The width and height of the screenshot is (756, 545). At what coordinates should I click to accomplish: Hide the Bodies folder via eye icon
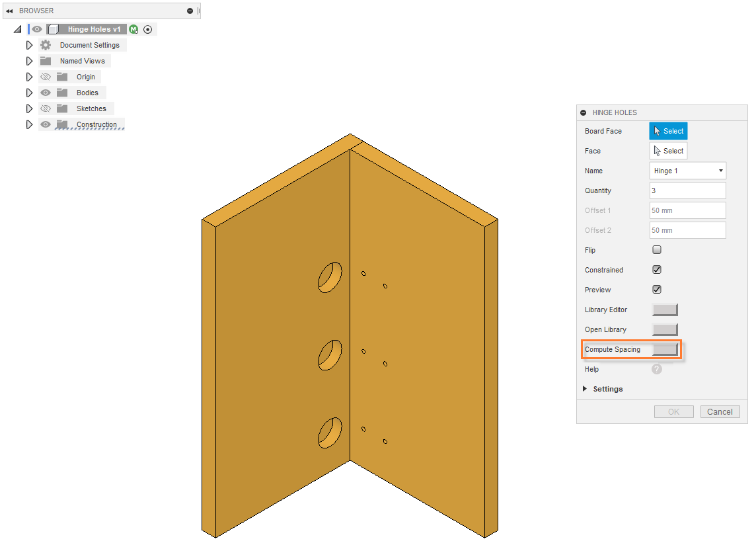point(46,93)
